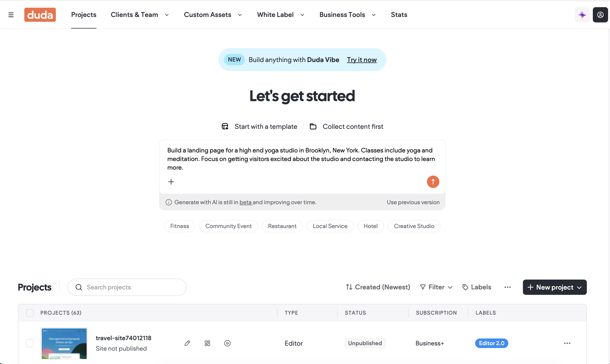Edit travel-site74012118 with pencil icon
Image resolution: width=610 pixels, height=364 pixels.
(x=187, y=343)
